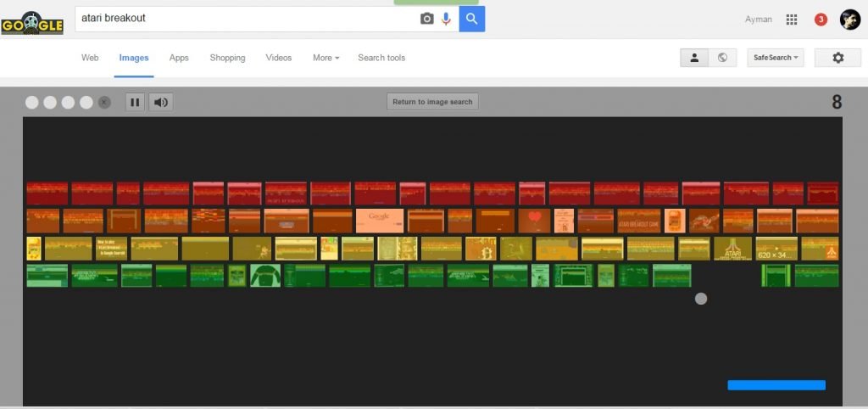The image size is (868, 409).
Task: Click the yellow brick labeled 620 × 34
Action: point(776,249)
